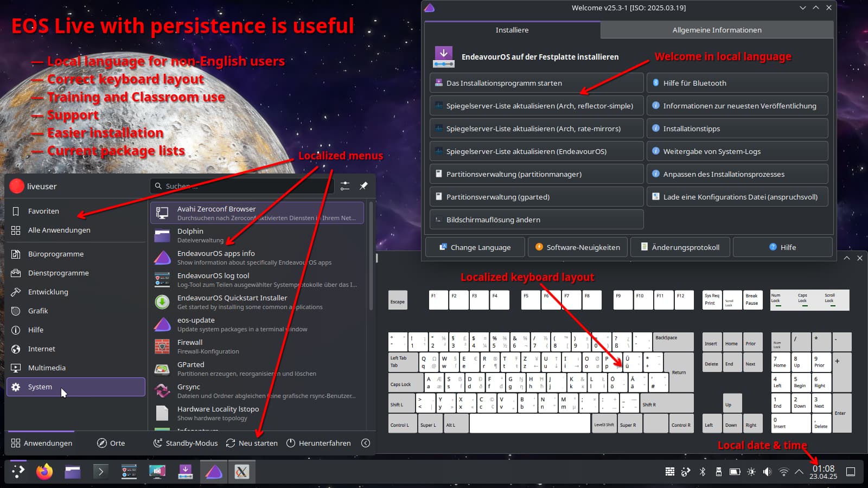This screenshot has width=868, height=488.
Task: Launch EndeavourOS Quickstart Installer
Action: click(x=257, y=302)
